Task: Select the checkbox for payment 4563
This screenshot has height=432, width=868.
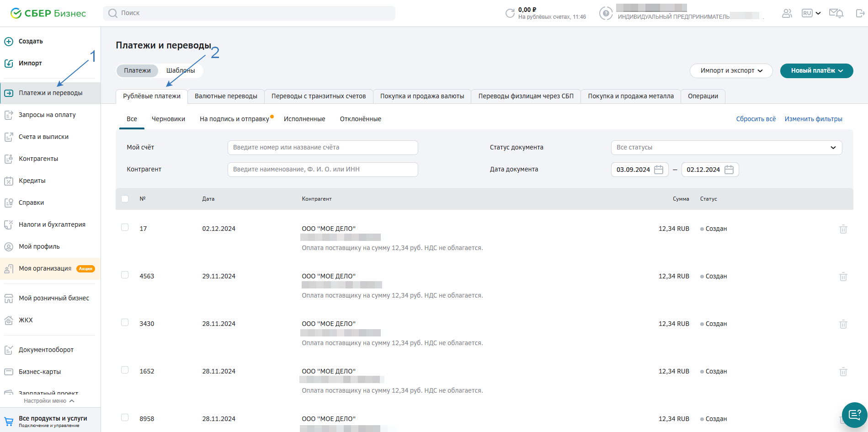Action: pyautogui.click(x=125, y=275)
